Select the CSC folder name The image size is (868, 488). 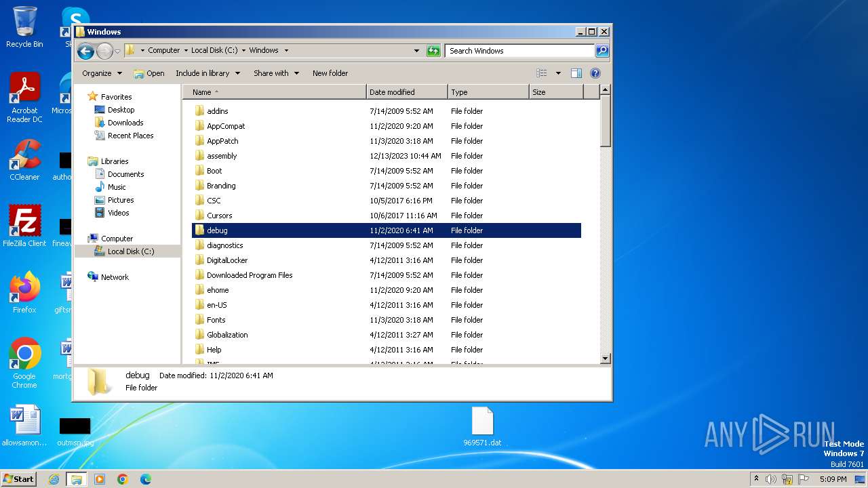click(x=214, y=201)
